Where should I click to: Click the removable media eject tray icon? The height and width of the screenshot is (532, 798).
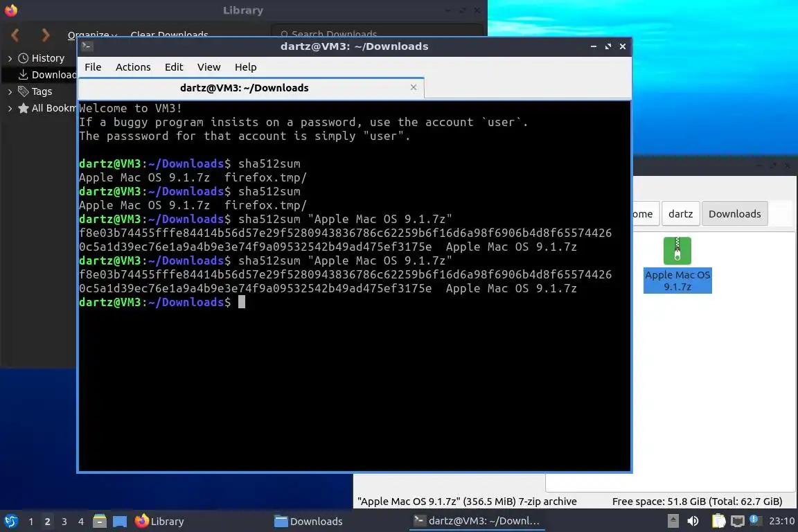(673, 521)
